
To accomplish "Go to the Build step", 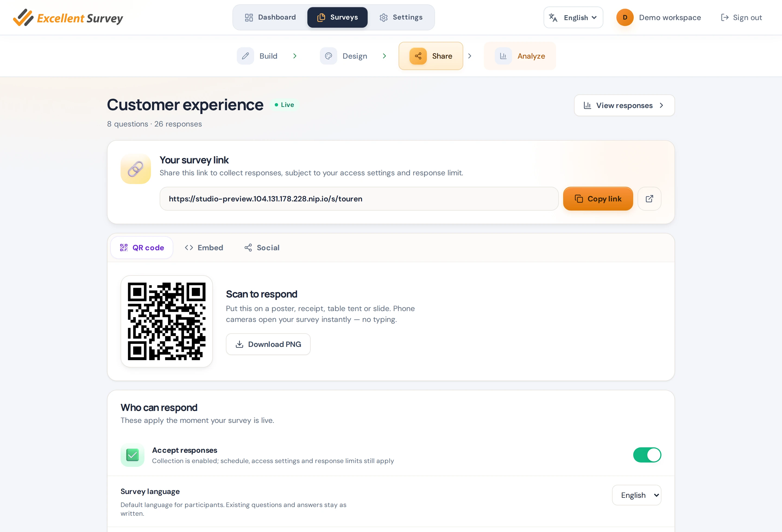I will 257,56.
